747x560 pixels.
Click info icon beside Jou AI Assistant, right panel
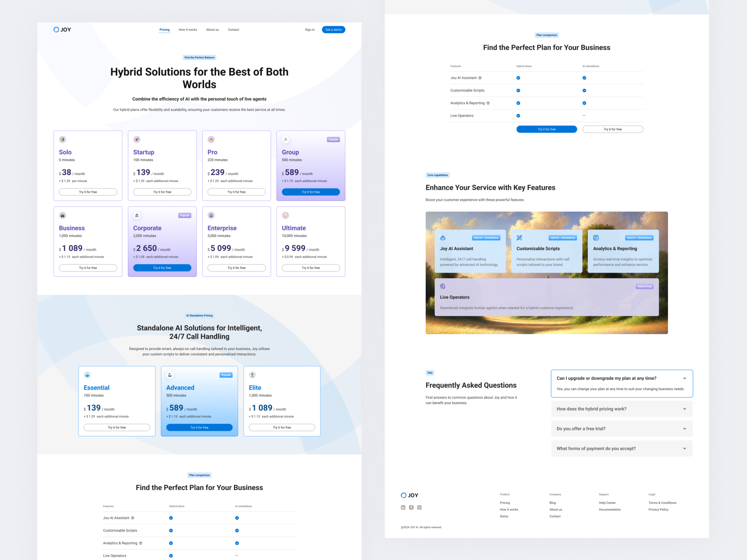(x=480, y=78)
